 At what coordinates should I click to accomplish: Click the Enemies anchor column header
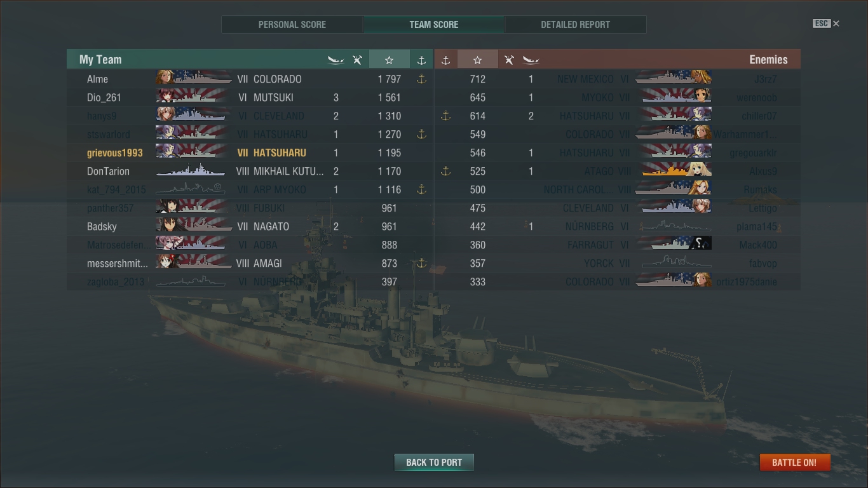tap(445, 60)
